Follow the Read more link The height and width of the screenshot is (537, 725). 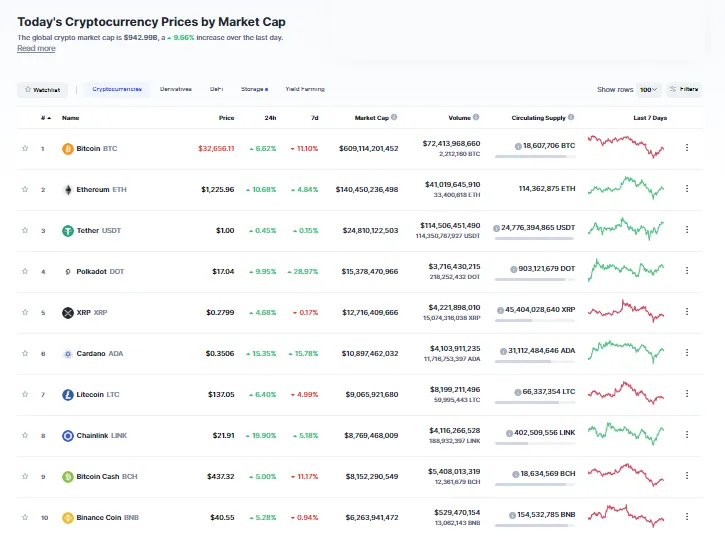tap(37, 48)
